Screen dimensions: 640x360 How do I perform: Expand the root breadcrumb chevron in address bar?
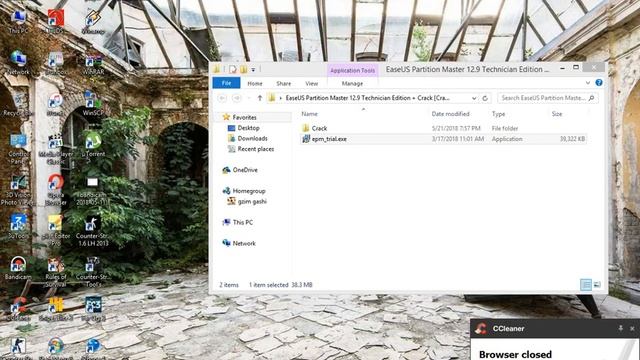pyautogui.click(x=280, y=98)
